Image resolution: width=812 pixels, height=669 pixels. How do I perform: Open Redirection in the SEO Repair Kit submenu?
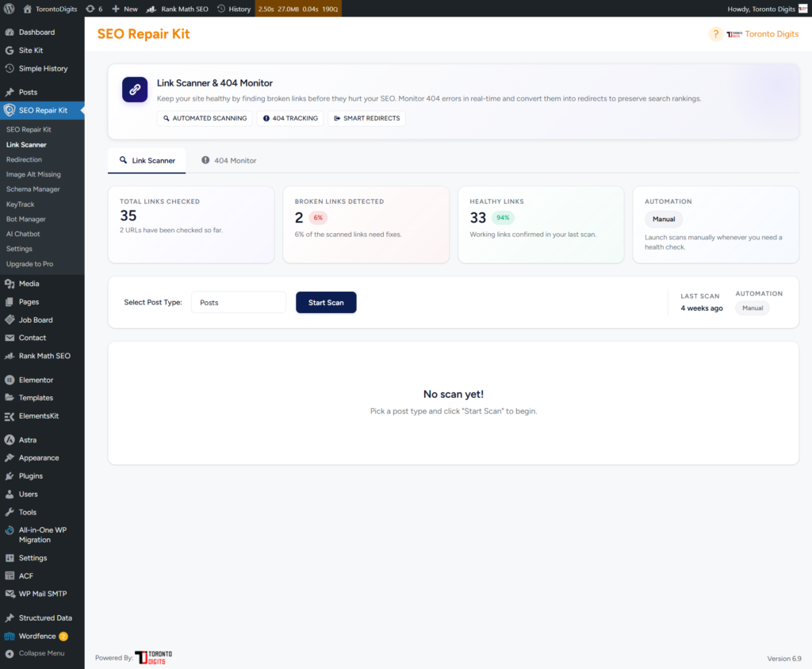pyautogui.click(x=24, y=159)
